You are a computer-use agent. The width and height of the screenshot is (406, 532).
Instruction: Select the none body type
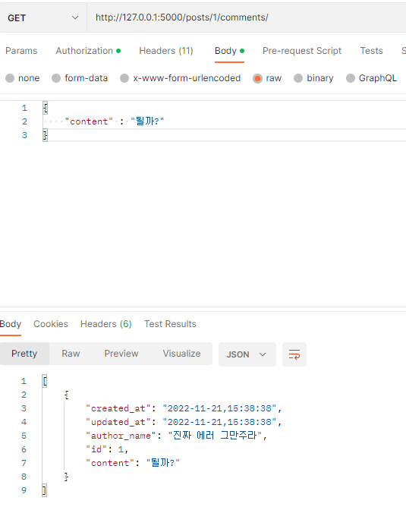point(22,78)
